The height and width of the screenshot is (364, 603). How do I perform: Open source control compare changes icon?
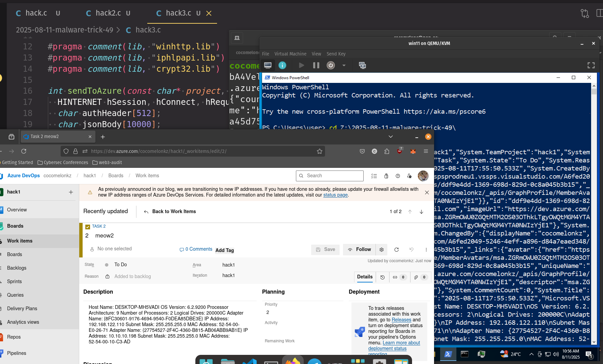585,13
